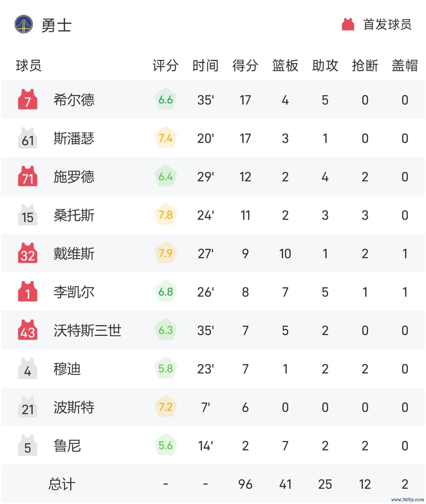
Task: Click the gray number 21 jersey icon
Action: tap(28, 407)
